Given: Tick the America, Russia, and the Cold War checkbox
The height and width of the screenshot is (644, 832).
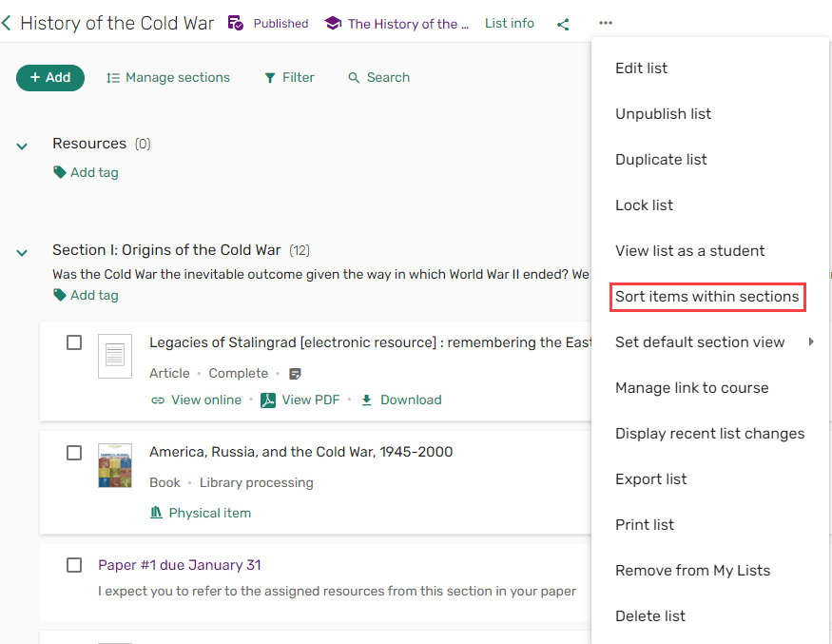Looking at the screenshot, I should pos(74,453).
